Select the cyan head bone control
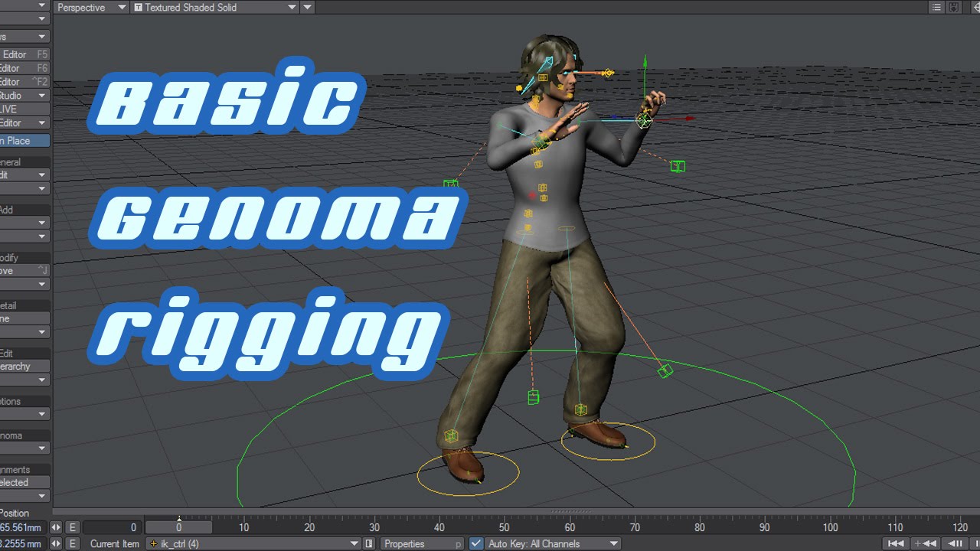The image size is (980, 551). [547, 64]
